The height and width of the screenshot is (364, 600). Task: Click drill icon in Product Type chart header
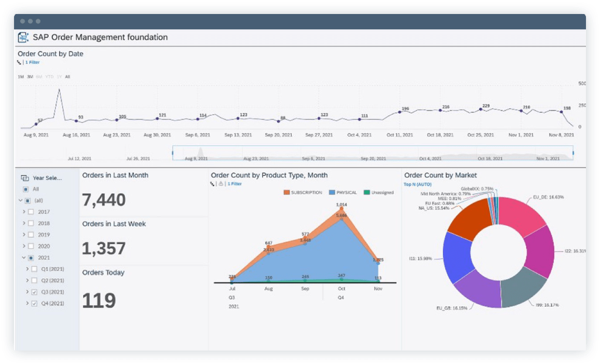click(212, 184)
